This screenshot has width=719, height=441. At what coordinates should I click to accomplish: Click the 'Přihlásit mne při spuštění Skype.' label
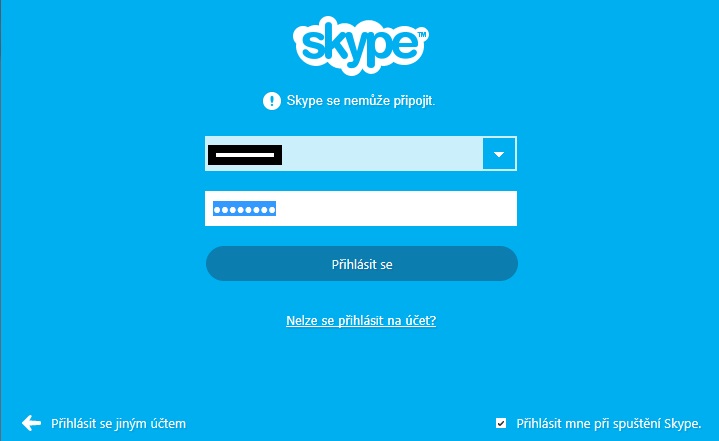tap(609, 424)
